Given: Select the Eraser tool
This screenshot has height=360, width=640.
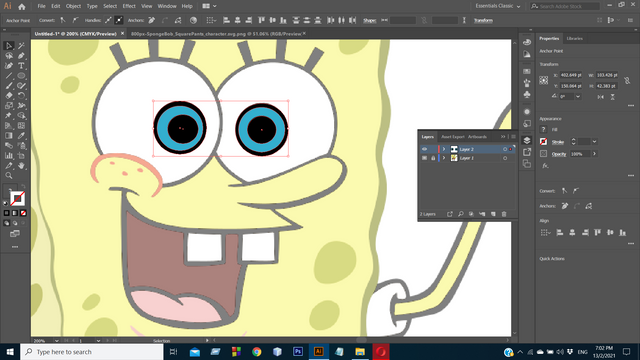Looking at the screenshot, I should pyautogui.click(x=9, y=96).
